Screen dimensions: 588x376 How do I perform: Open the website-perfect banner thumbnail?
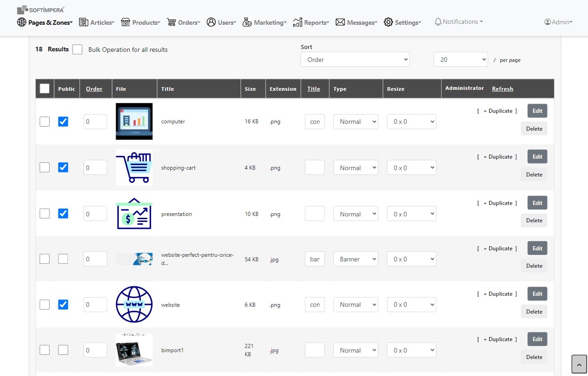134,259
